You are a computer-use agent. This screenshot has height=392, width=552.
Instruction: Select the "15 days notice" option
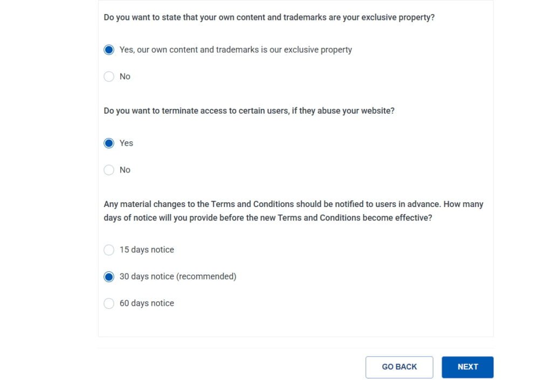pyautogui.click(x=109, y=250)
